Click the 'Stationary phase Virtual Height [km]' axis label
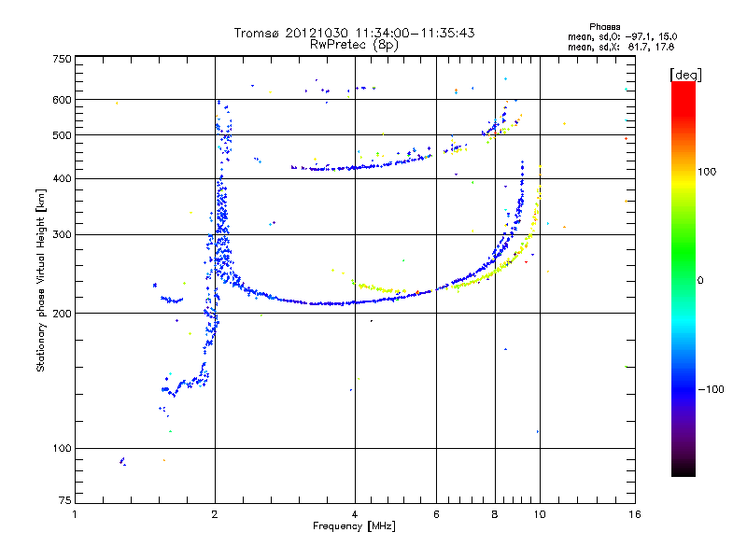Image resolution: width=747 pixels, height=560 pixels. tap(40, 280)
